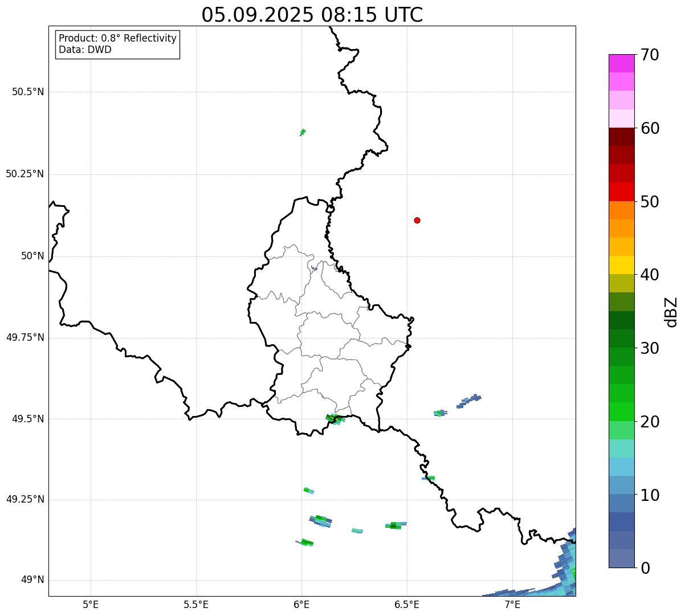Click the colorbar tick label 40

click(650, 275)
